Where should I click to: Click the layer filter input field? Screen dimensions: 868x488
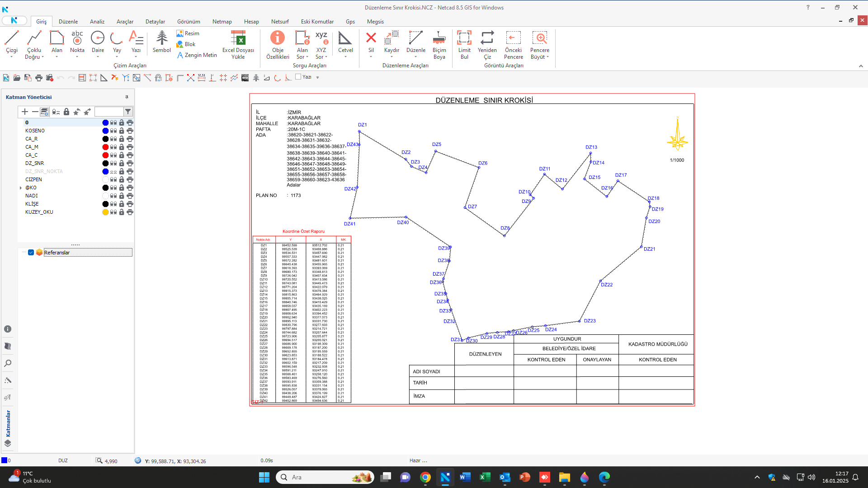(108, 112)
